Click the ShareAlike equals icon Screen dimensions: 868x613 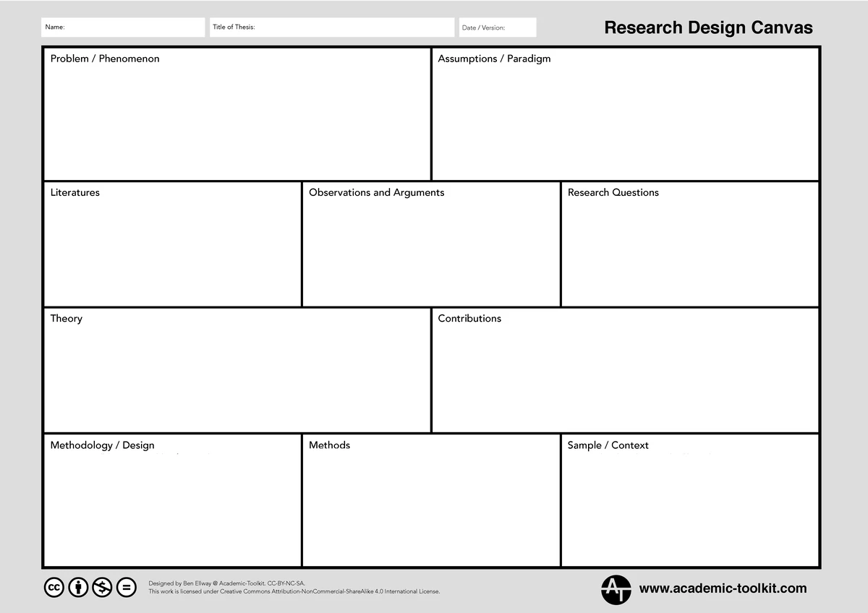pos(126,587)
